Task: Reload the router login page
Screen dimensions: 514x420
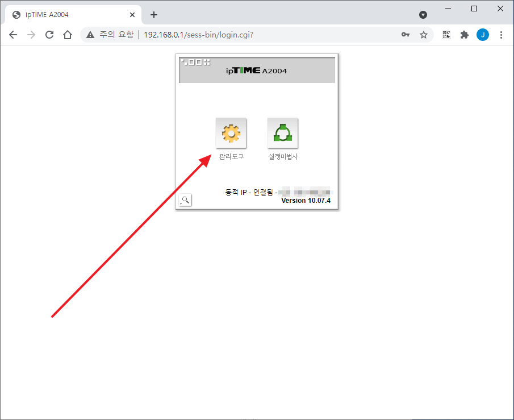Action: [x=49, y=35]
